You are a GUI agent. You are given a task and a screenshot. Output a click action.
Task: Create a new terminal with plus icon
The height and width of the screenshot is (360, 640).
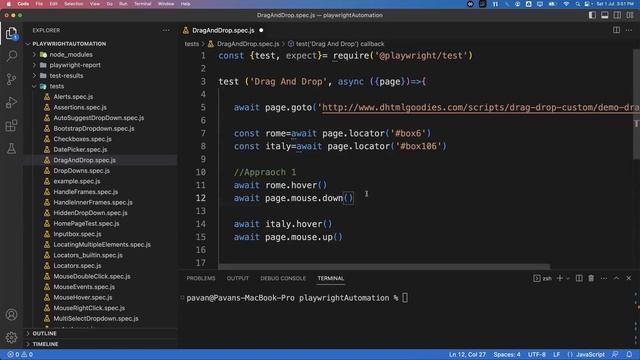pyautogui.click(x=560, y=278)
